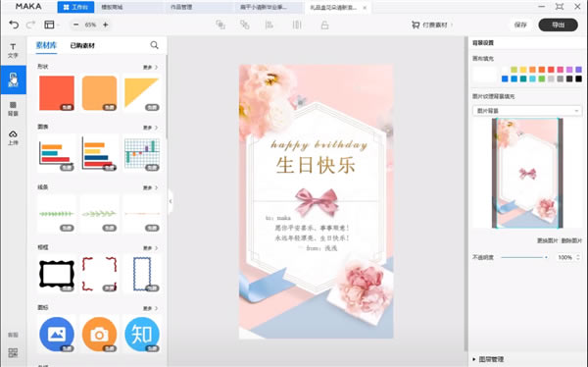Insert the black wavy frame
Image resolution: width=588 pixels, height=367 pixels.
pyautogui.click(x=57, y=275)
